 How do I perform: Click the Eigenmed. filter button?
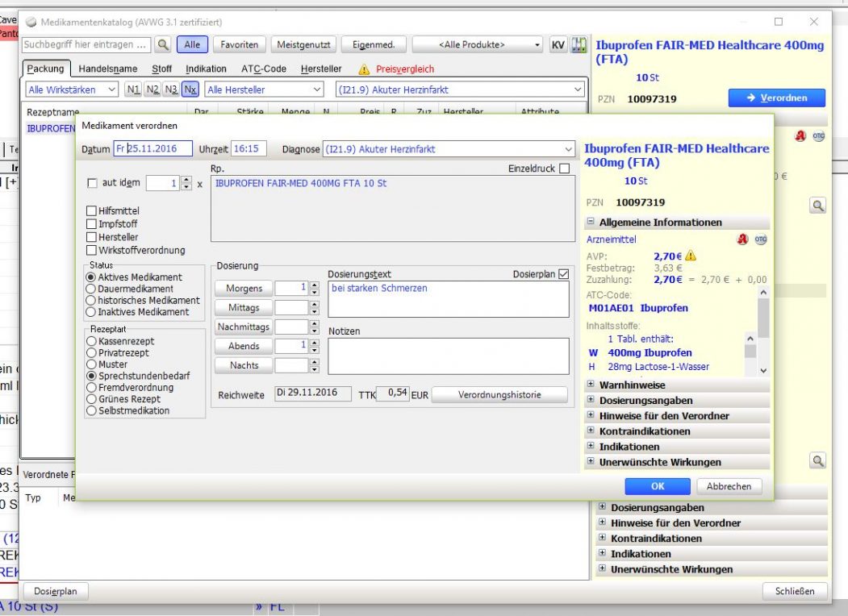click(x=373, y=45)
